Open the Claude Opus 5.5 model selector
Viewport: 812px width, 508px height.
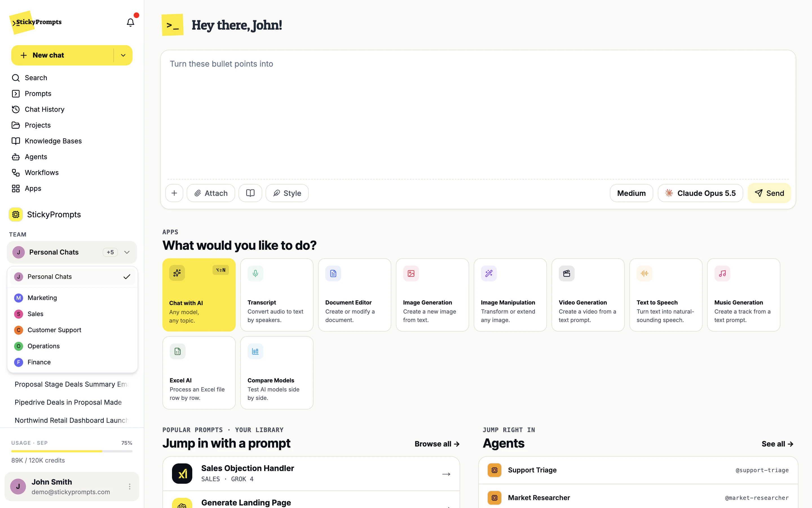coord(700,193)
